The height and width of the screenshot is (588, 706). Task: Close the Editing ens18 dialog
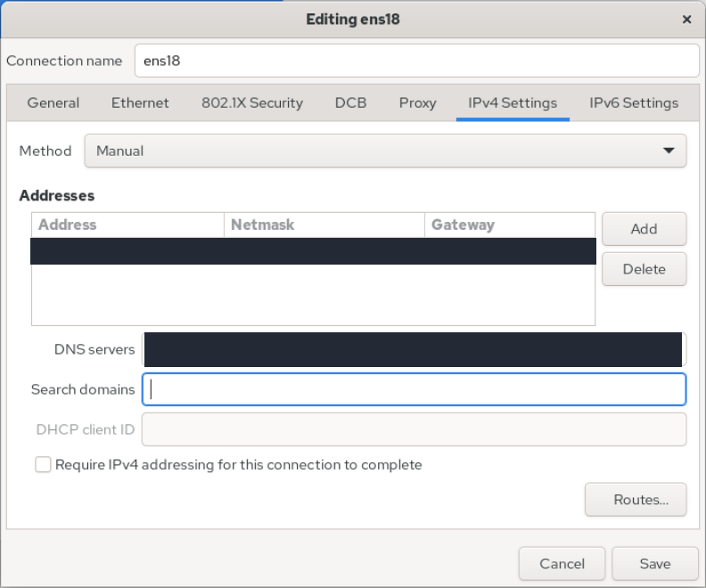(x=686, y=20)
